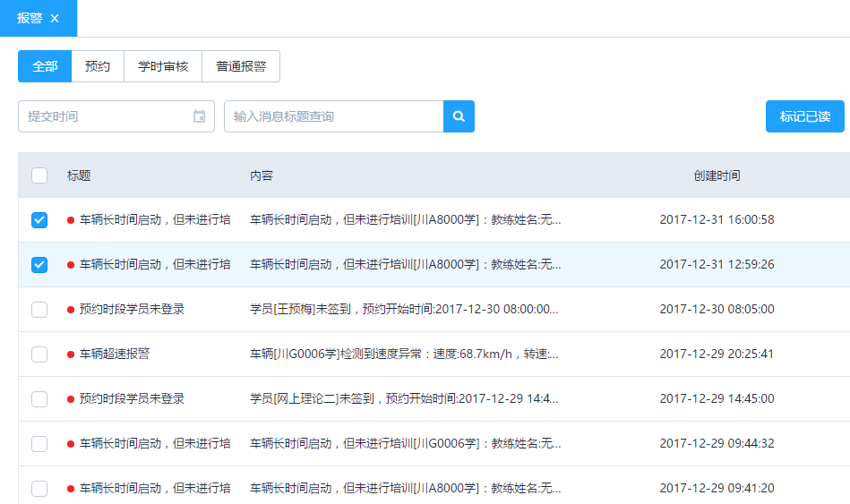Viewport: 850px width, 504px height.
Task: Select the 学时审核 filter tab
Action: [x=163, y=66]
